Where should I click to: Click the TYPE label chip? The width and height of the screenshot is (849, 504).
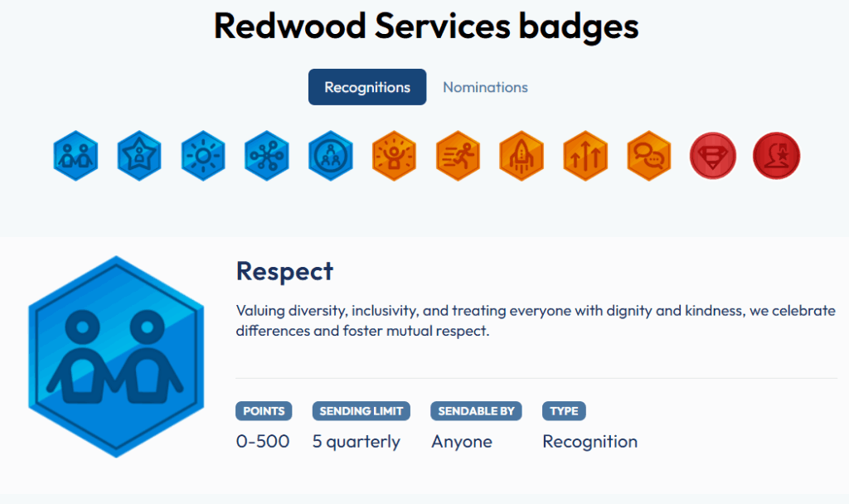coord(564,410)
